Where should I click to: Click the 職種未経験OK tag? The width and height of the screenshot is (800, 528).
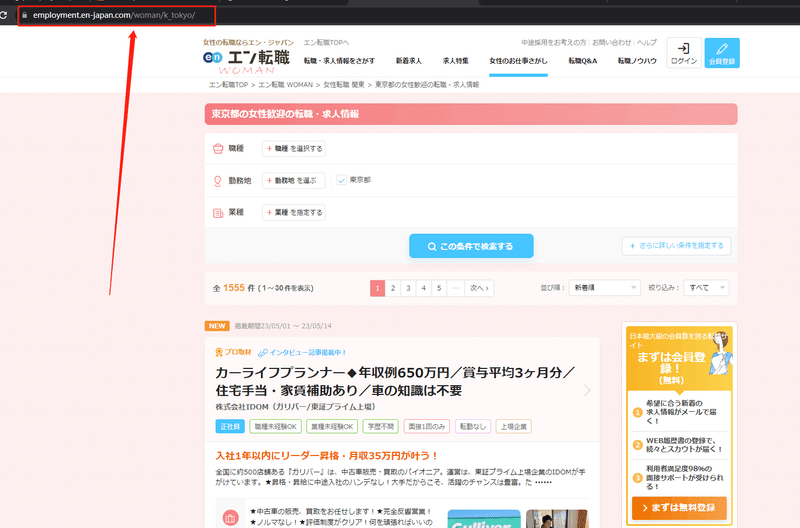(x=276, y=426)
